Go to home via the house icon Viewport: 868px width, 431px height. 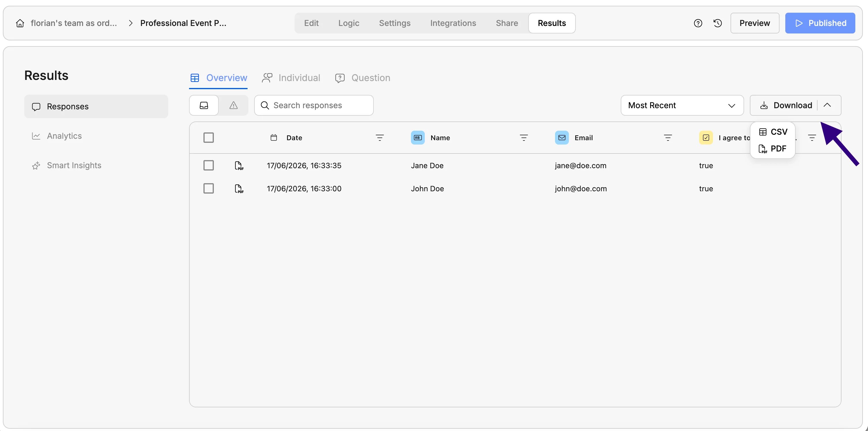20,23
